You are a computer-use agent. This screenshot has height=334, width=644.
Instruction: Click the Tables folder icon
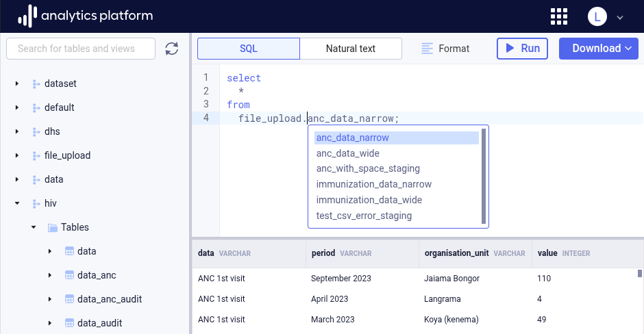tap(53, 227)
